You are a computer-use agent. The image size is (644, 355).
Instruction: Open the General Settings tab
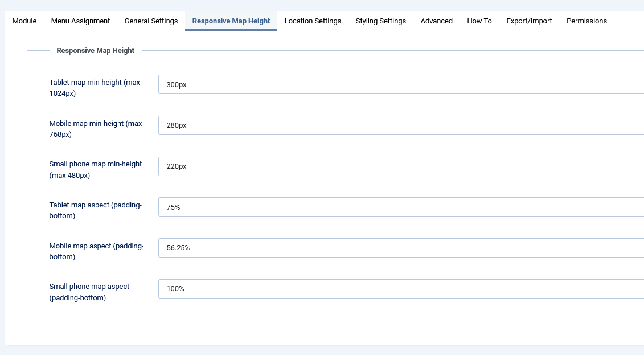pos(151,21)
